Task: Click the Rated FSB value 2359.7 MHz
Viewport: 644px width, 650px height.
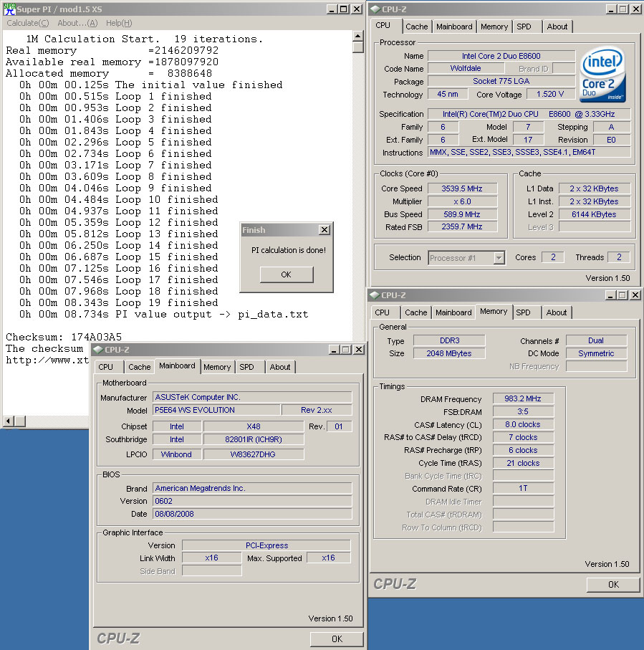Action: tap(462, 226)
